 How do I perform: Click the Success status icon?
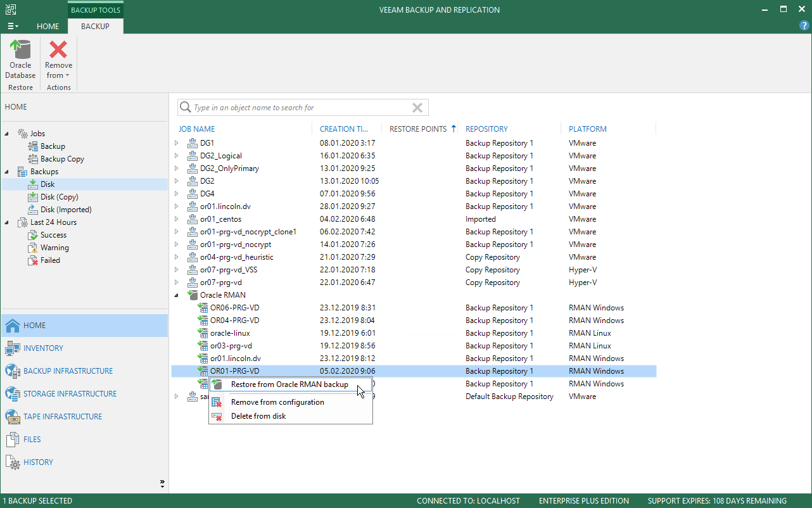click(x=34, y=235)
